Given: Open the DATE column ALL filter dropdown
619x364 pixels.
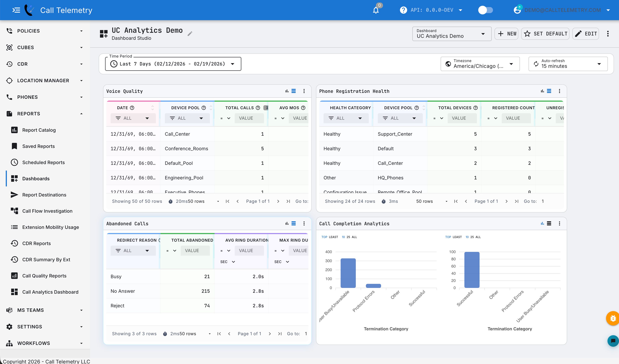Looking at the screenshot, I should click(x=133, y=118).
